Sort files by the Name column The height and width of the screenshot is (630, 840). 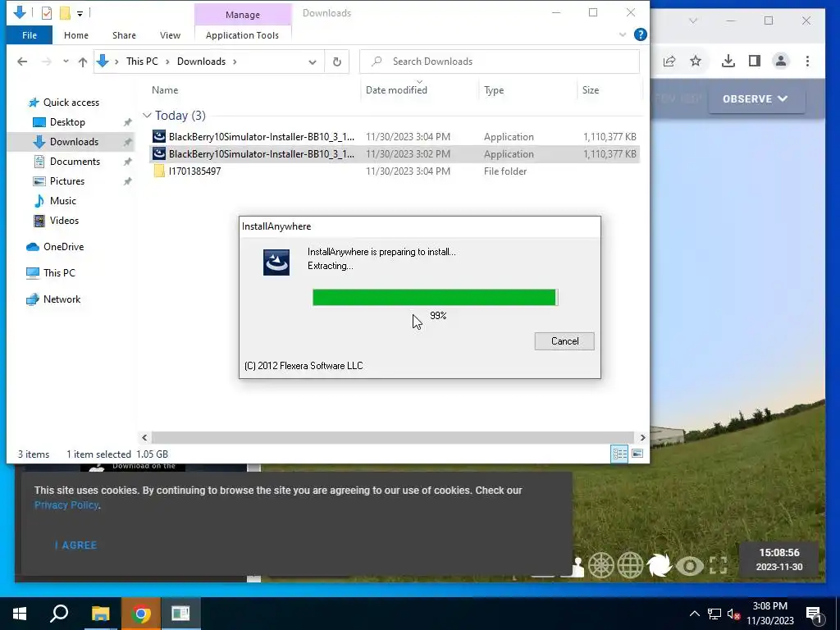[x=164, y=90]
